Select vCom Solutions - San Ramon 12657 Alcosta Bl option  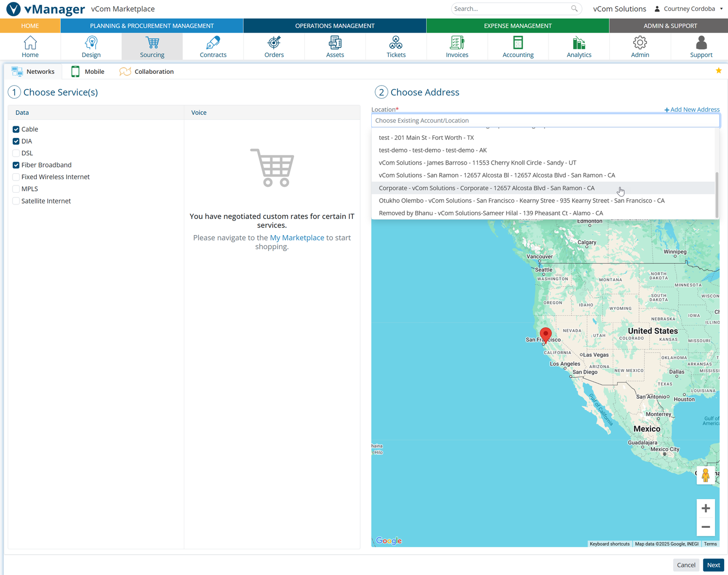[543, 175]
